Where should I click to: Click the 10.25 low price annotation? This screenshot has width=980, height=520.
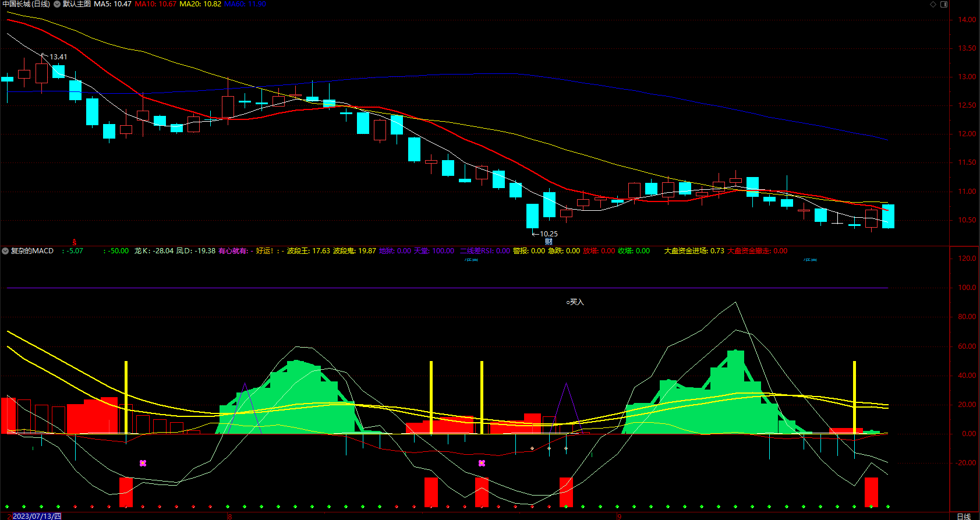(549, 234)
